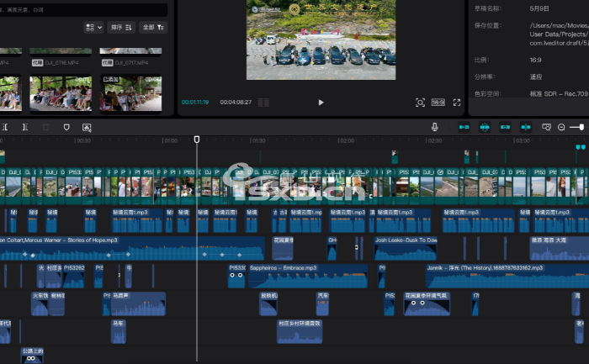Select the 马蹄声 sound effect clip
The height and width of the screenshot is (364, 589).
coord(139,304)
